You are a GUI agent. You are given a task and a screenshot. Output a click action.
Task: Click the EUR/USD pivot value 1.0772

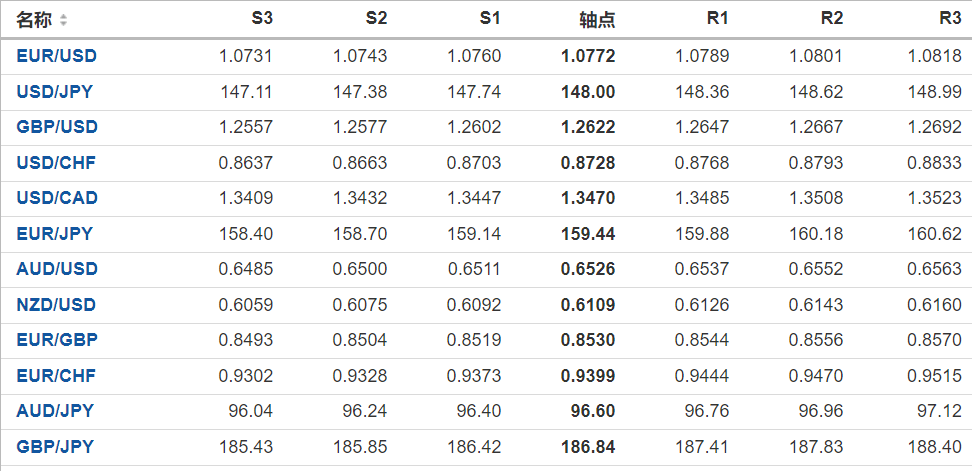pyautogui.click(x=588, y=56)
